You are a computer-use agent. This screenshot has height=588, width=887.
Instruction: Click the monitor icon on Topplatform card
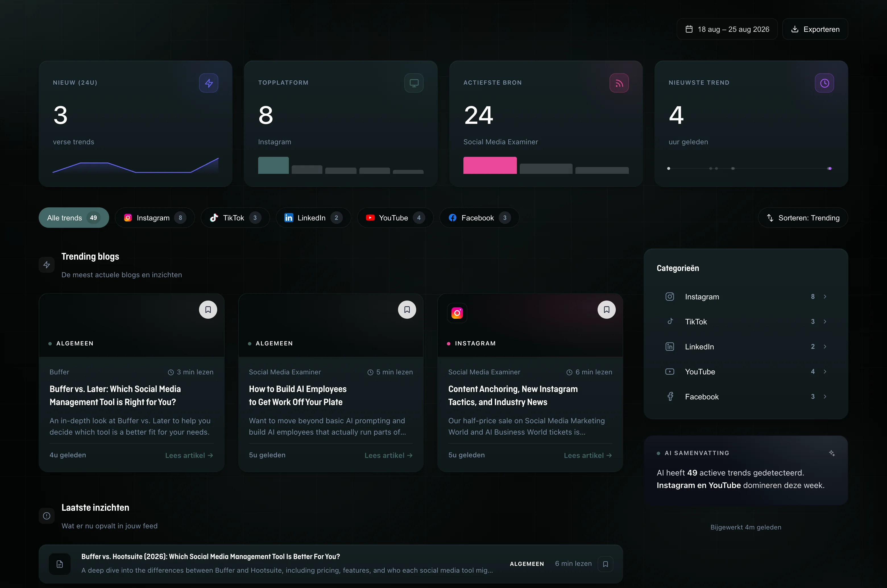tap(414, 83)
